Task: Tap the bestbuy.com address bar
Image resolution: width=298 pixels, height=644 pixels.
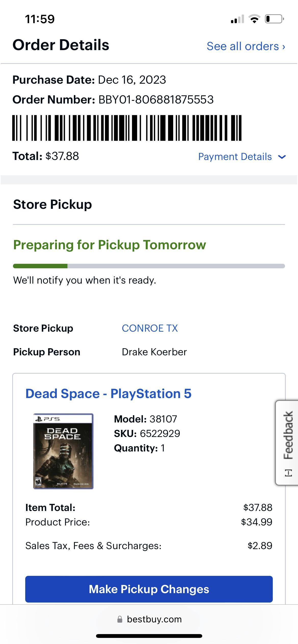Action: pos(154,619)
